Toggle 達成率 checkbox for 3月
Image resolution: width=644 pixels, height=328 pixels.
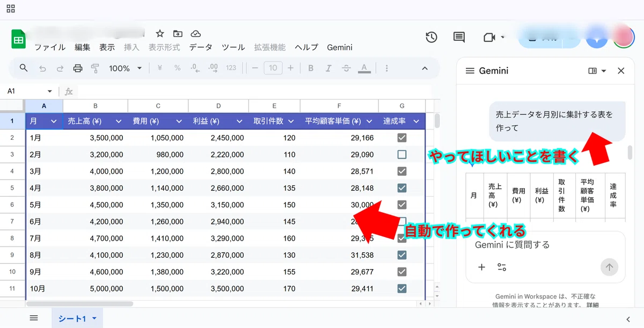click(402, 171)
